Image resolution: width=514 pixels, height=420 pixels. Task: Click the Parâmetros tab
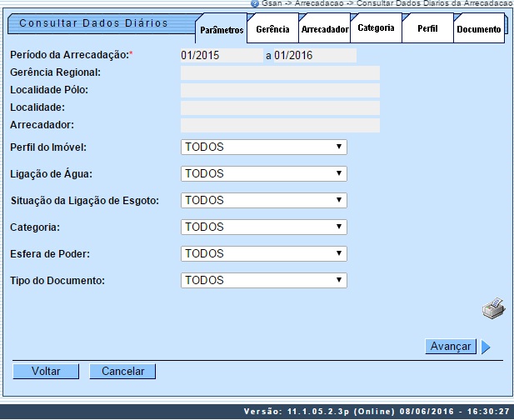[222, 31]
